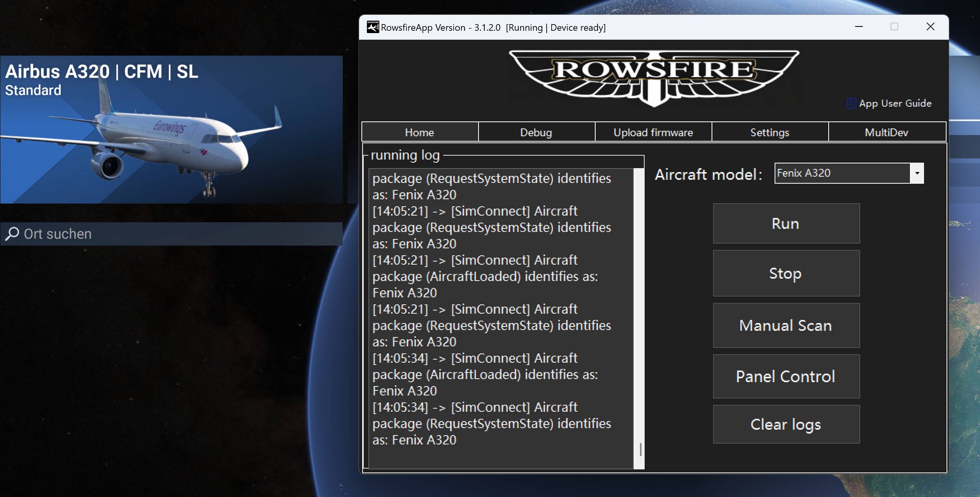Start a Manual Scan
980x497 pixels.
pos(786,325)
